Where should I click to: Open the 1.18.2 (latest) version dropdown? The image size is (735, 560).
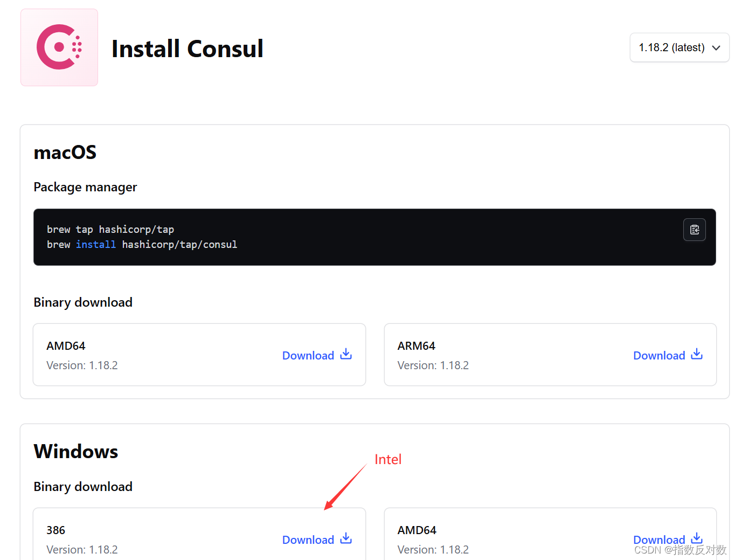click(x=679, y=47)
